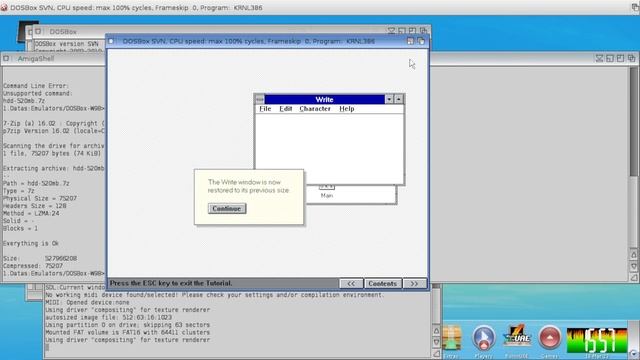Click the front DOSBox KRNL386 window zoom gadget

[x=410, y=41]
